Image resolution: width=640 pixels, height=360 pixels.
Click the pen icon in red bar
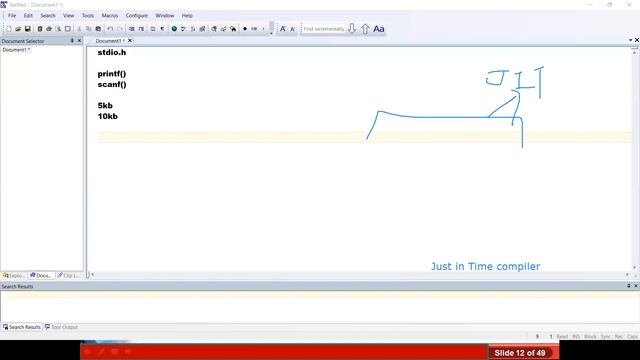pos(101,351)
